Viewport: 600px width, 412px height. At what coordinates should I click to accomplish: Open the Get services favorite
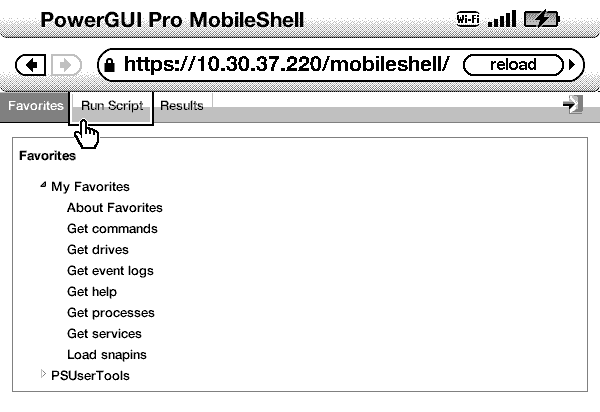tap(104, 334)
